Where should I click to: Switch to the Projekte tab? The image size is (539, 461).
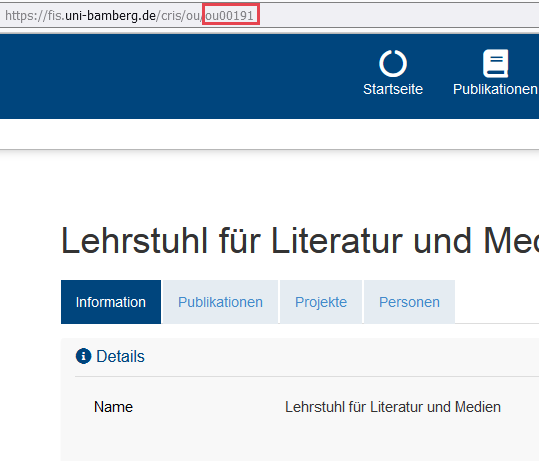point(321,302)
